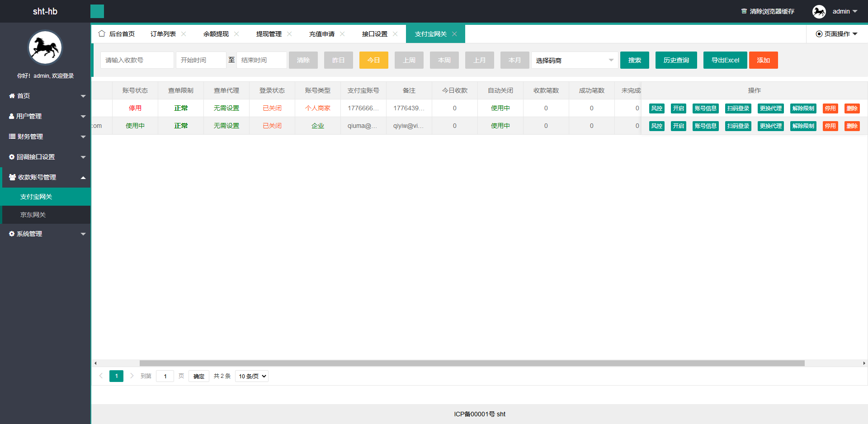Go to next page arrow in pagination
868x424 pixels.
(132, 376)
